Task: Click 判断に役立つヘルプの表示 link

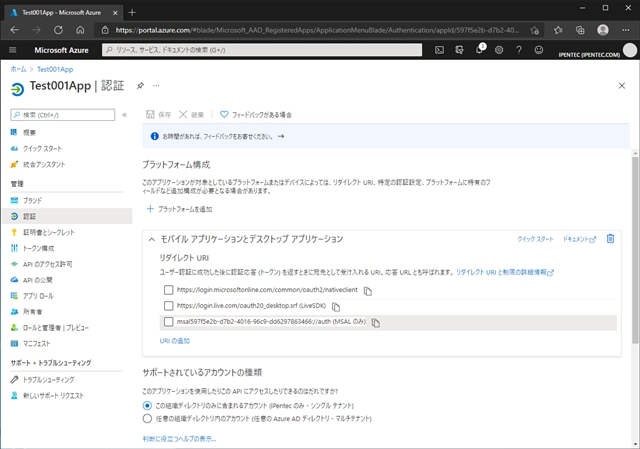Action: (179, 439)
